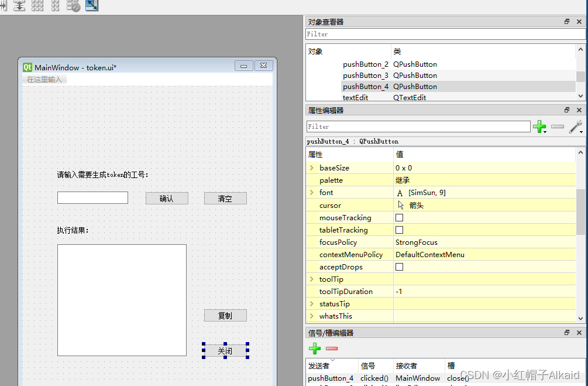Apply vertical splitter layout from toolbar
Viewport: 588px width, 386px height.
19,6
